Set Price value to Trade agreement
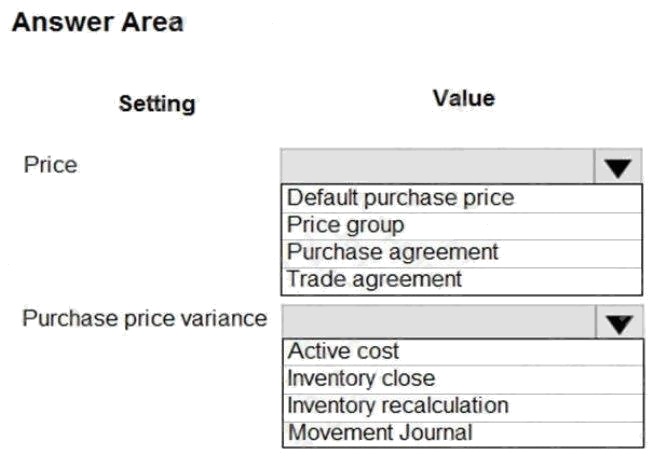 coord(375,279)
